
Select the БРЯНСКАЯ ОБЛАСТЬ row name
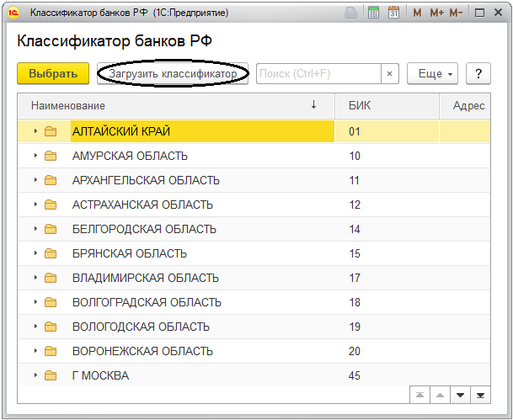129,253
